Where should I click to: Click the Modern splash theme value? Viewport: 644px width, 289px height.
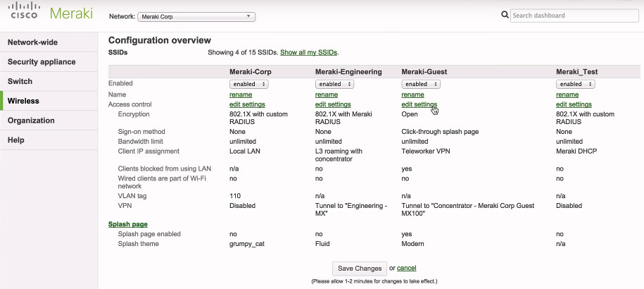coord(412,244)
